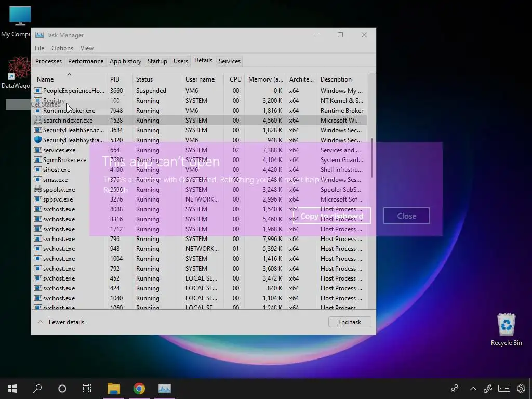Select the SearchIndexer.exe process icon
The width and height of the screenshot is (532, 399).
pos(38,120)
